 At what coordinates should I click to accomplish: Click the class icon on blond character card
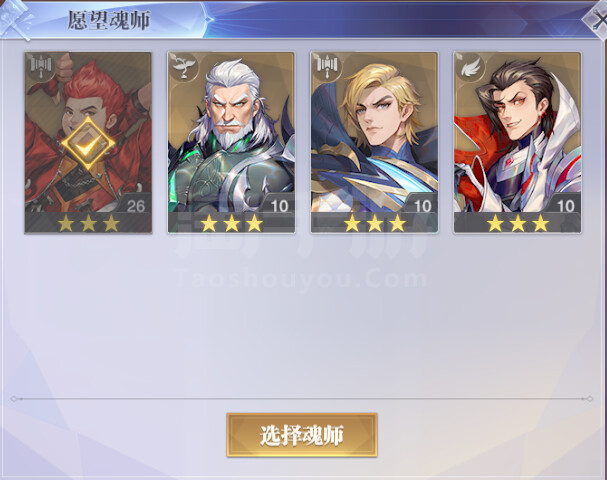pyautogui.click(x=327, y=67)
